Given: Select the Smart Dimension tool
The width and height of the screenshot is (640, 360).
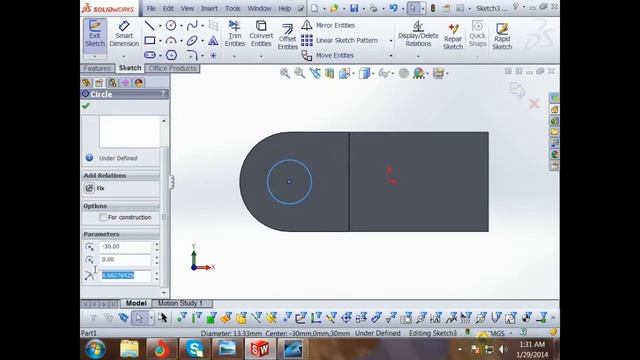Looking at the screenshot, I should (x=124, y=35).
